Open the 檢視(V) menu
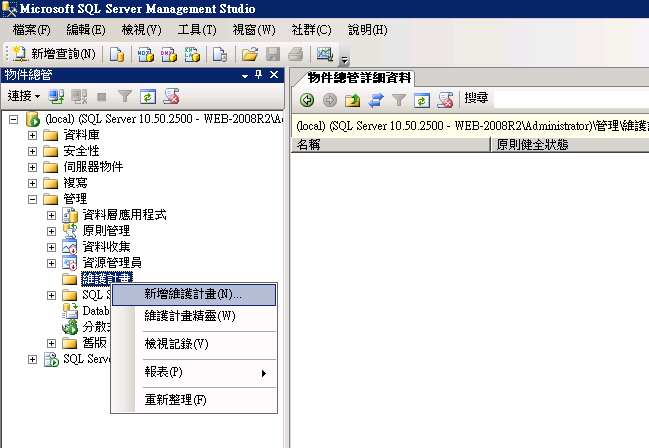 pos(142,30)
